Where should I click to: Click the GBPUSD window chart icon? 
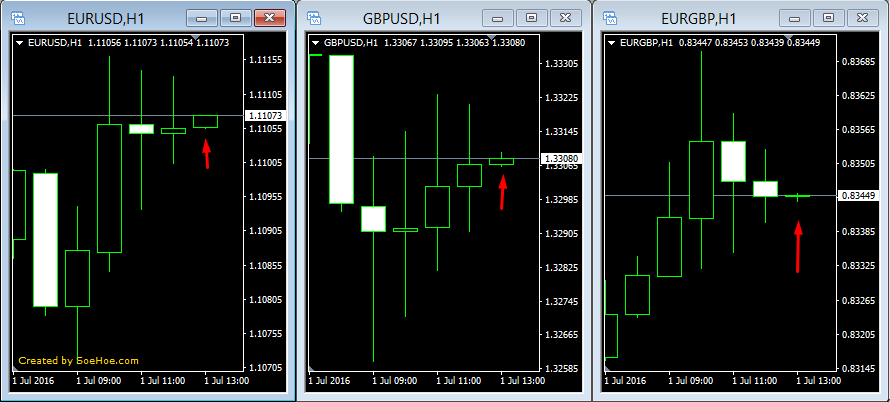tap(315, 18)
